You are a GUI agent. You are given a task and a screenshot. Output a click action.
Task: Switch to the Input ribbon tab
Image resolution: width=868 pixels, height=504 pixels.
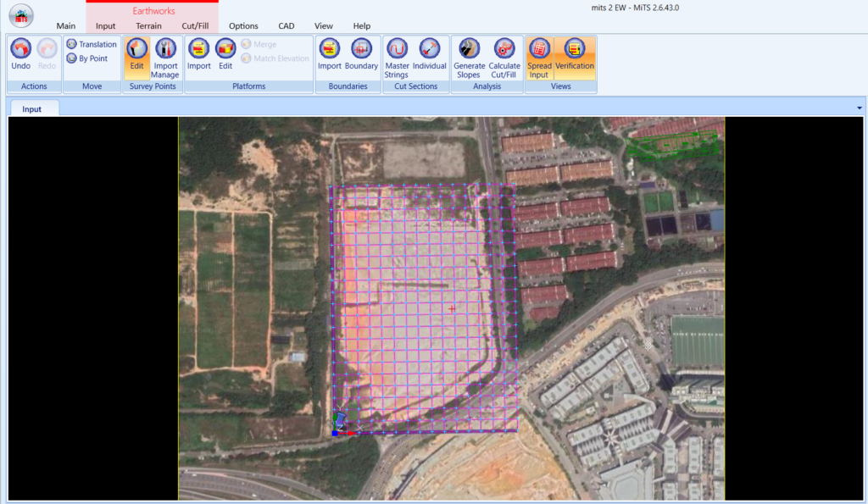click(105, 26)
